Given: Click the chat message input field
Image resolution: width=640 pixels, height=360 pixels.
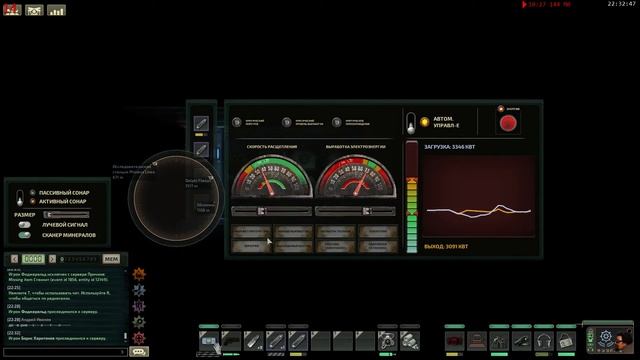Looking at the screenshot, I should (x=65, y=352).
